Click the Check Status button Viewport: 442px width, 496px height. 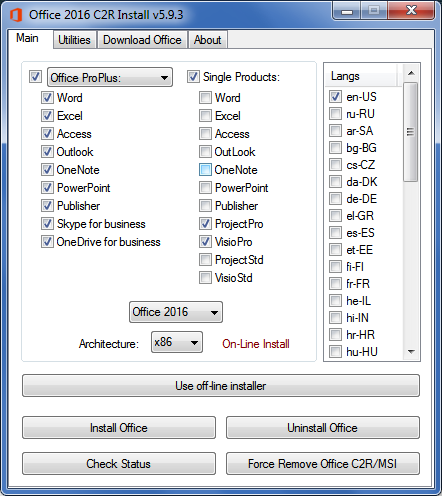click(119, 464)
